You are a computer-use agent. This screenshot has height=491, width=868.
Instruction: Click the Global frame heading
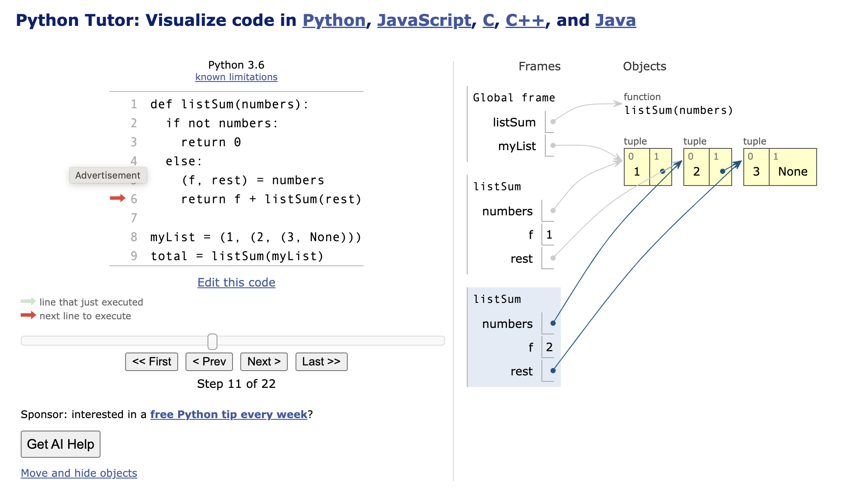514,98
